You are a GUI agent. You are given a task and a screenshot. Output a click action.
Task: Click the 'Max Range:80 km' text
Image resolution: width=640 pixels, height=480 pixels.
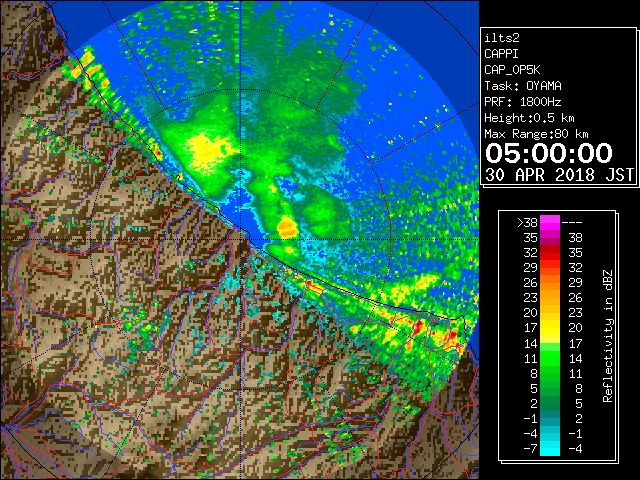(536, 134)
